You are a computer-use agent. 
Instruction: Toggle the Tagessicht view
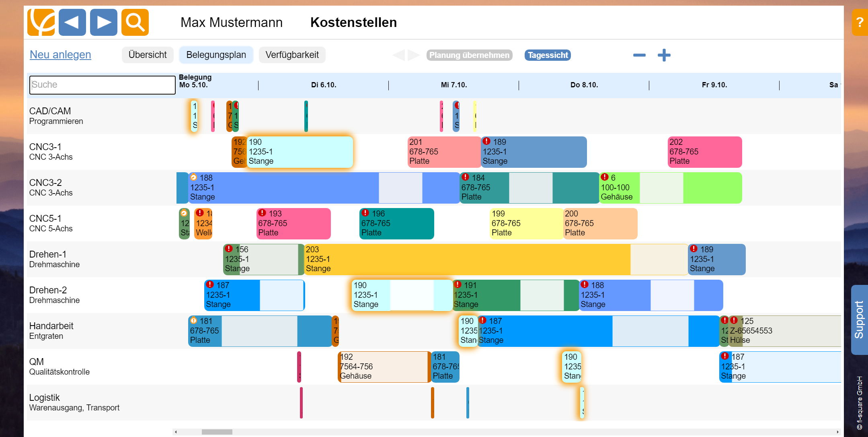point(548,55)
